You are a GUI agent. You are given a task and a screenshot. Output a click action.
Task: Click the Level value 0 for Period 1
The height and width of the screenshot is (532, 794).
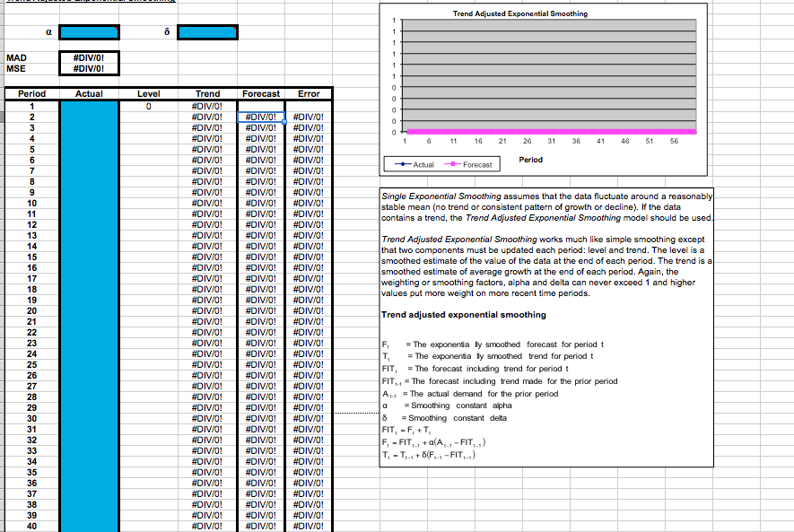click(x=147, y=105)
